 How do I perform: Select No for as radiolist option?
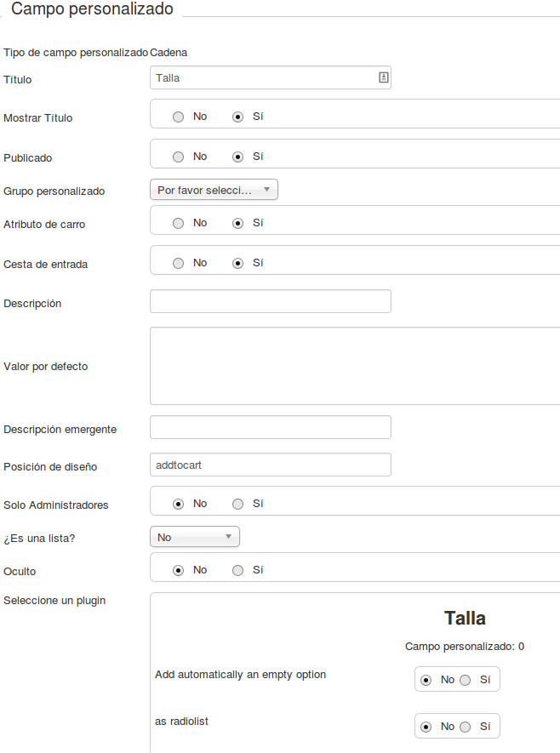point(426,727)
